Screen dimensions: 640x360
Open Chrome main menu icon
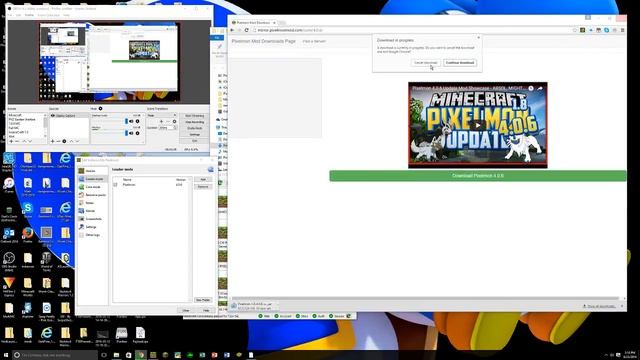click(x=622, y=30)
